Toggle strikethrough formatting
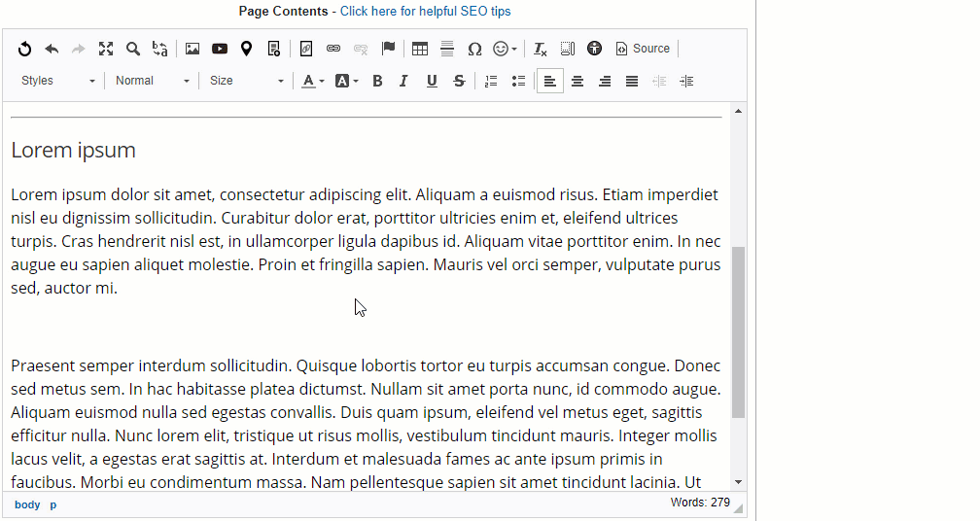The width and height of the screenshot is (980, 521). click(x=459, y=81)
